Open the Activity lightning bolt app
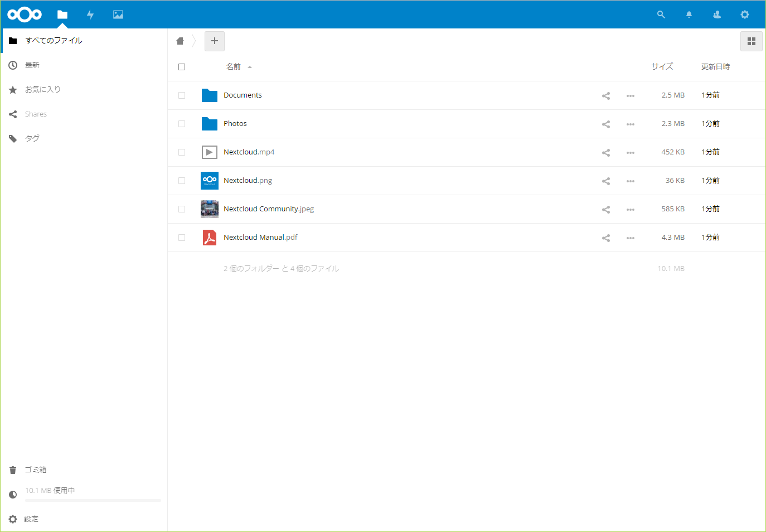 point(90,14)
